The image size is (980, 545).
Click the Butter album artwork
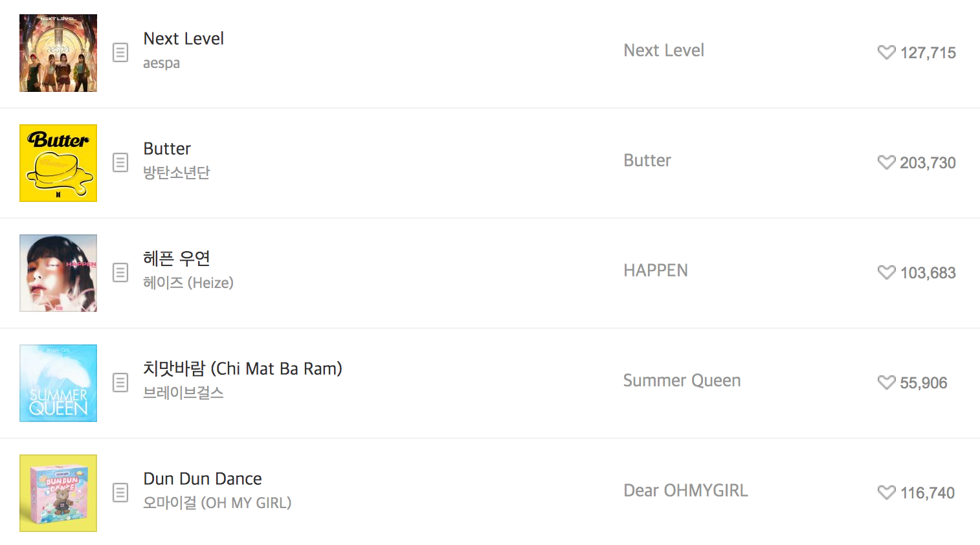58,162
